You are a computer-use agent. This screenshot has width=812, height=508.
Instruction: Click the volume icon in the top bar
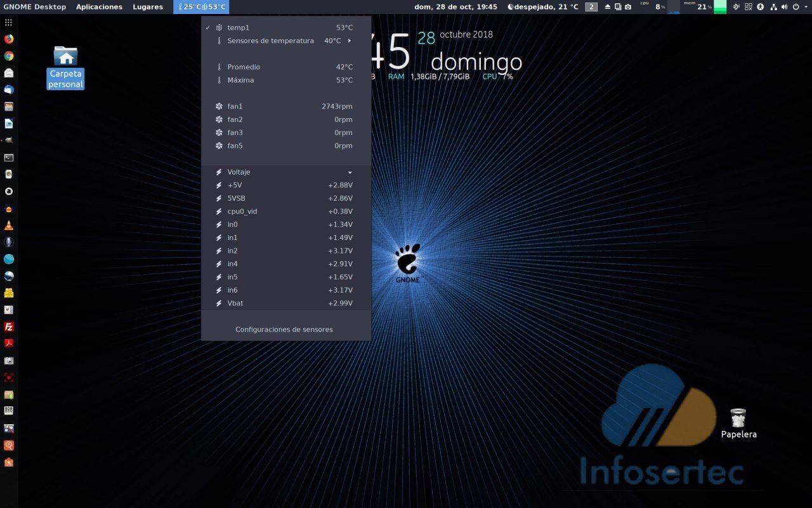784,7
